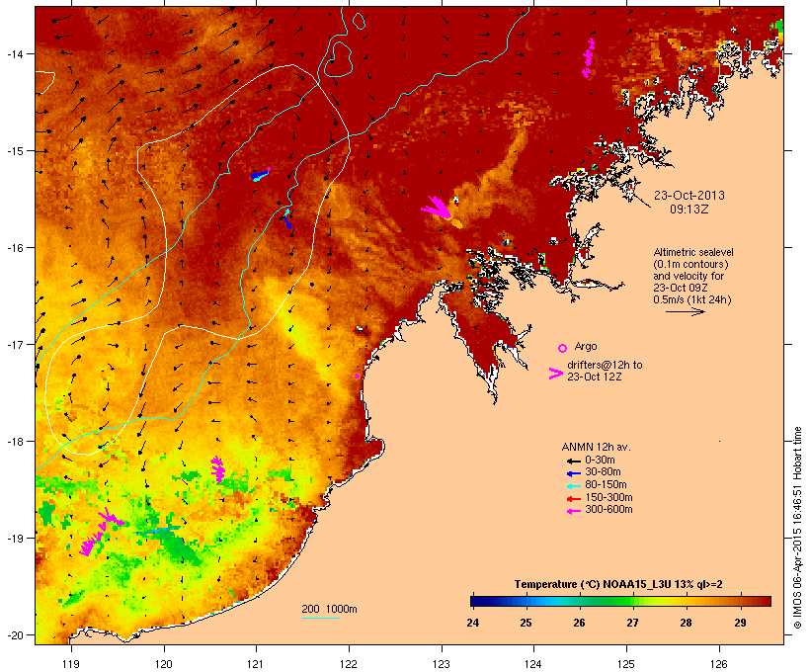Click the ANMN 12h av. heading
This screenshot has width=810, height=672.
coord(596,447)
